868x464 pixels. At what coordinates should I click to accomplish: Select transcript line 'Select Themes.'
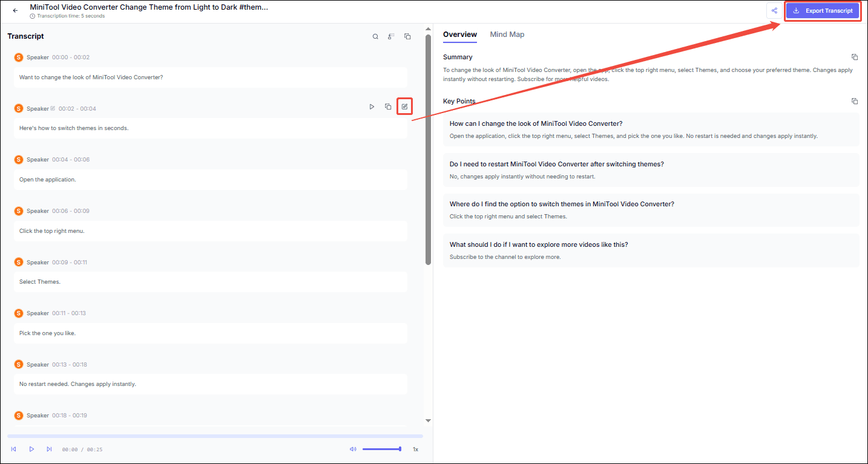click(x=210, y=282)
